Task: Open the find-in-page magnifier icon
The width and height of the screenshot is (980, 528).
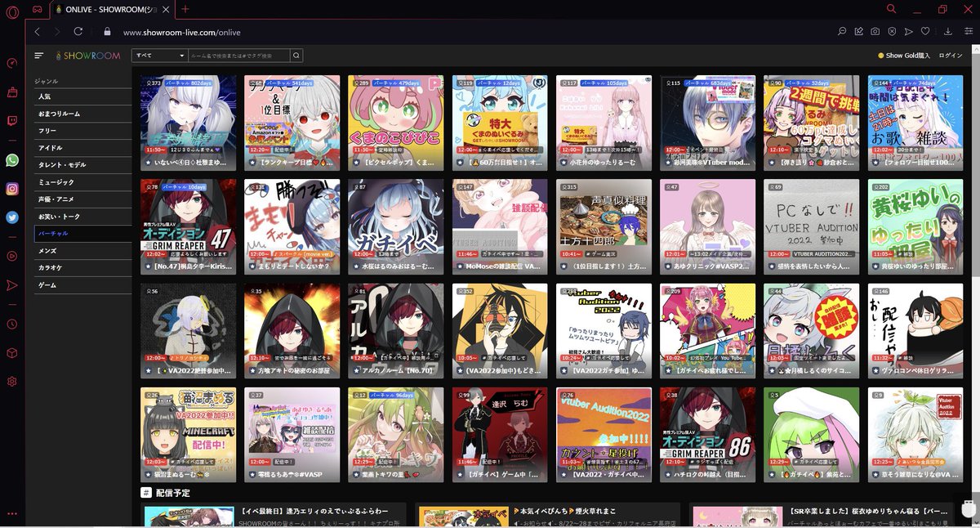Action: click(x=842, y=31)
